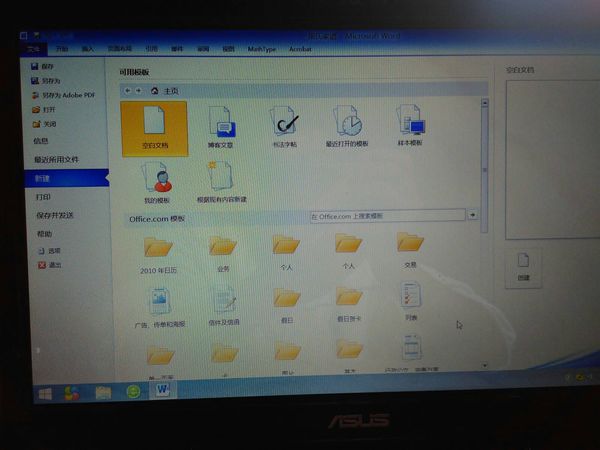Open the 信件及信函 letters category
Screen dimensions: 600x450
point(224,307)
